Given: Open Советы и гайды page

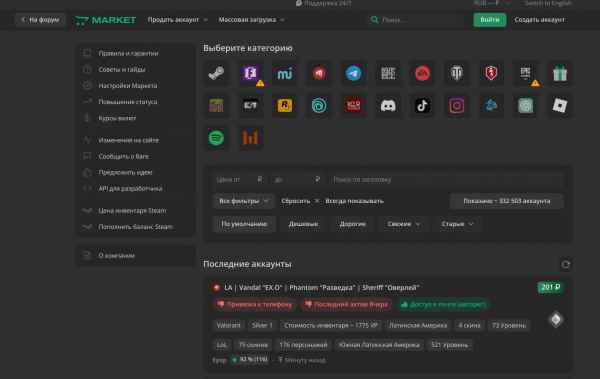Looking at the screenshot, I should pyautogui.click(x=135, y=69).
